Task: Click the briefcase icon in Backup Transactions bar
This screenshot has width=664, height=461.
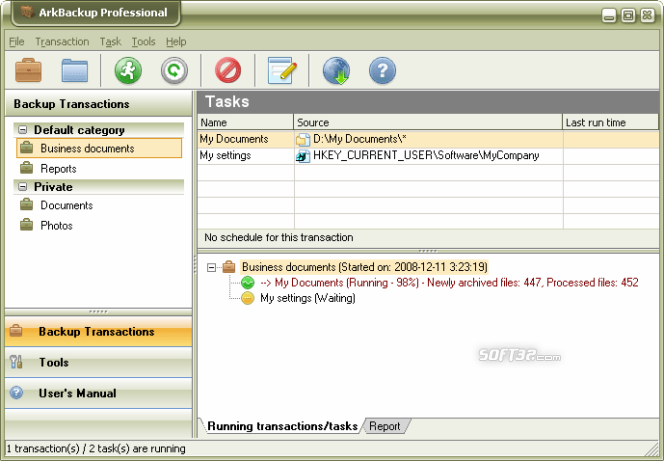Action: pos(16,331)
